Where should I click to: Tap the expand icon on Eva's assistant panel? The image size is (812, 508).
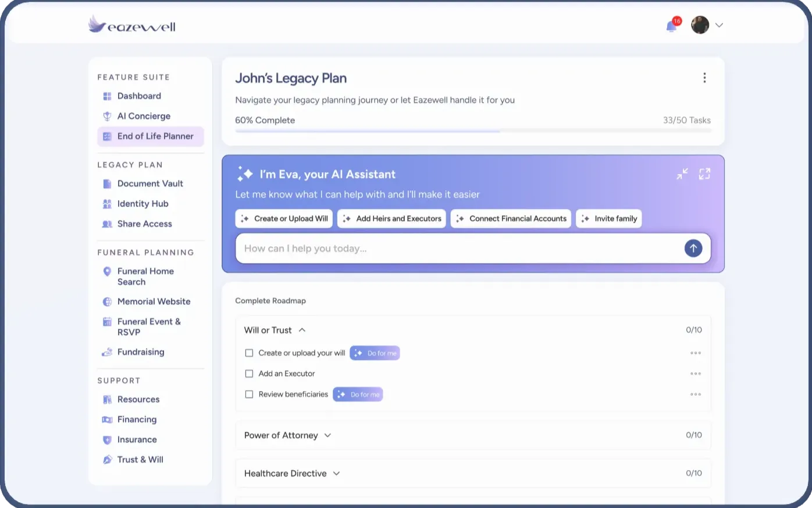704,173
